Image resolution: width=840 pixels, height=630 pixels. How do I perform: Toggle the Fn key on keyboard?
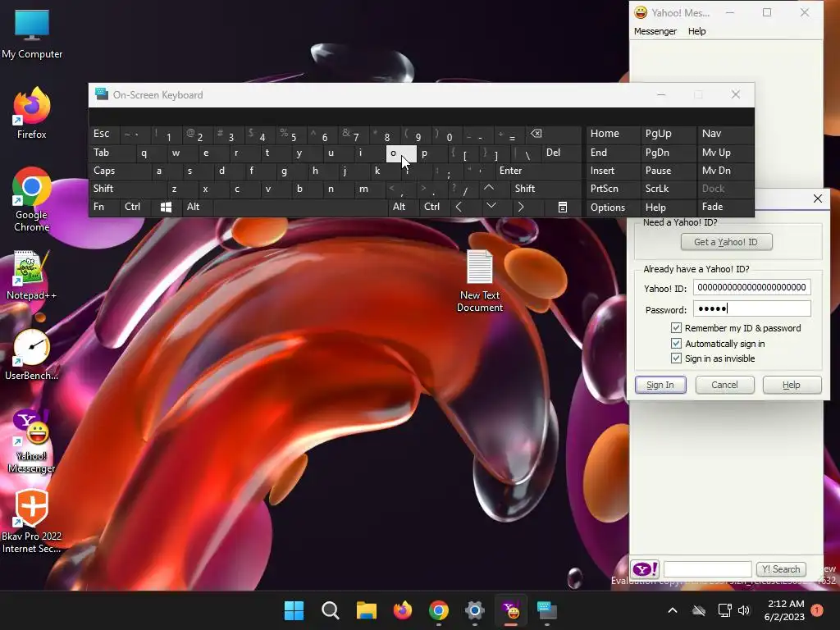point(104,207)
